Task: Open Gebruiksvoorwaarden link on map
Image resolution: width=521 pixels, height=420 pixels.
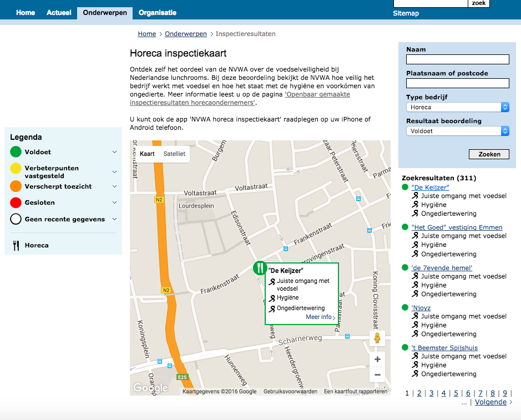Action: [x=290, y=391]
